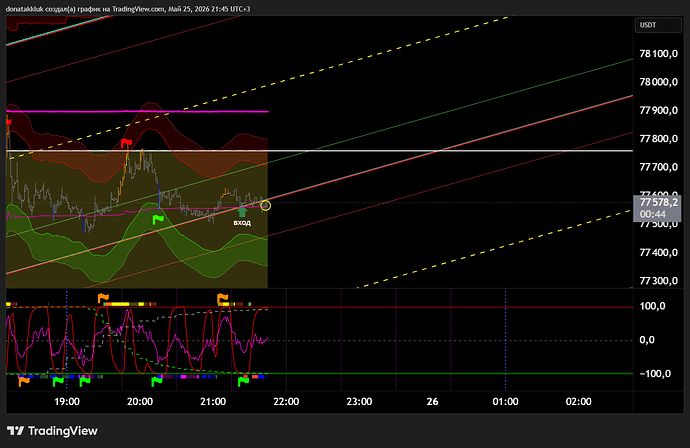The height and width of the screenshot is (448, 690).
Task: Select the magenta horizontal line near 77 900
Action: 137,111
